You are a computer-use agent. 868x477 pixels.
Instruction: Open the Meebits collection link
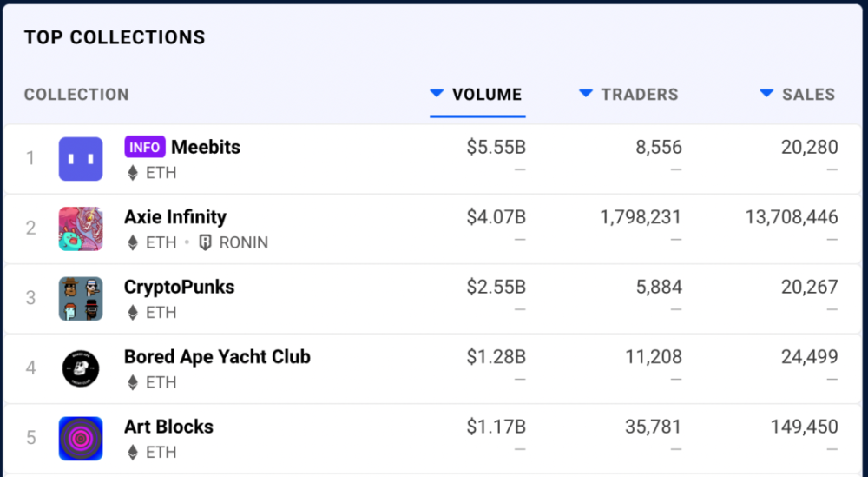pyautogui.click(x=206, y=147)
